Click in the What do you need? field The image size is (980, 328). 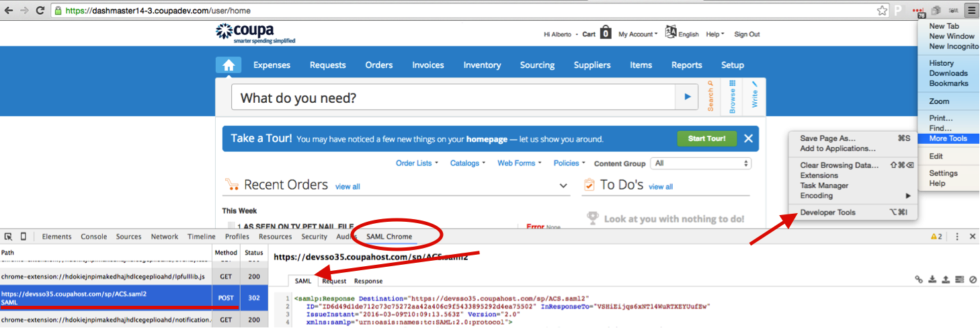pos(453,97)
